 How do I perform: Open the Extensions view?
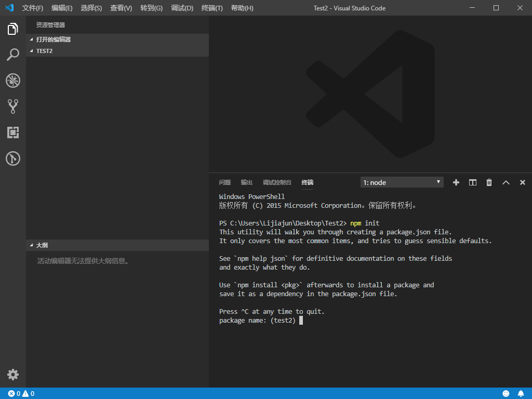pyautogui.click(x=12, y=132)
